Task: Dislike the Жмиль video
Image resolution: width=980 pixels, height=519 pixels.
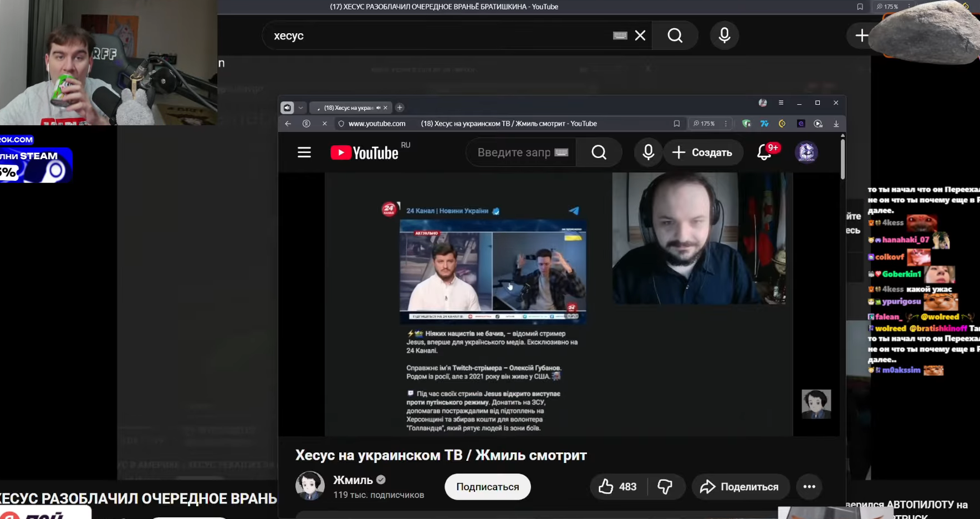Action: [x=665, y=487]
